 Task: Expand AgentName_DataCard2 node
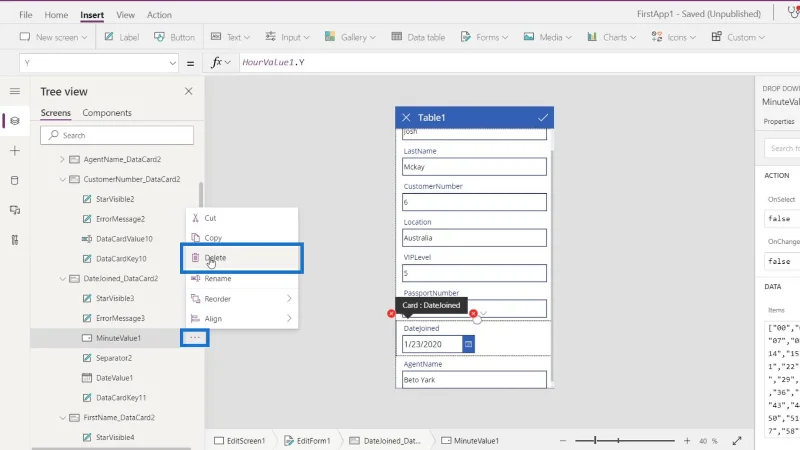click(62, 159)
